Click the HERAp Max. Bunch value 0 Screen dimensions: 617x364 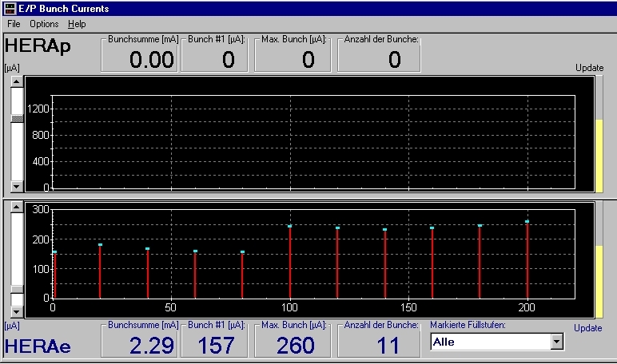pos(308,60)
